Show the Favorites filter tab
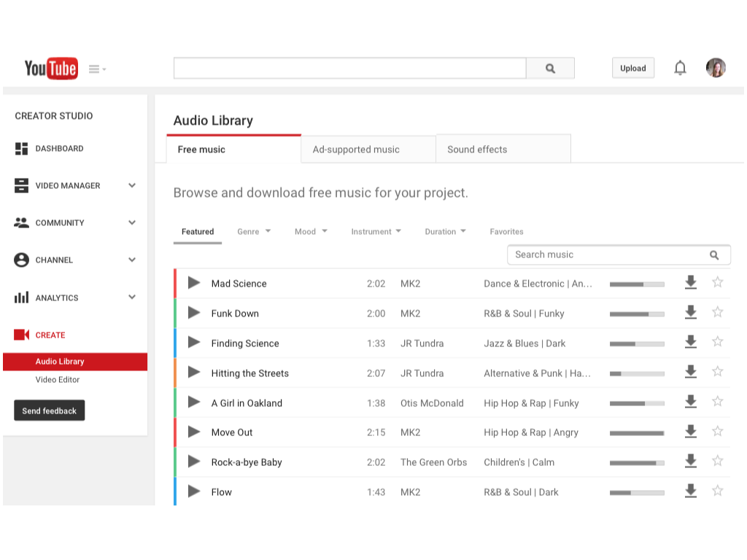 (x=506, y=232)
